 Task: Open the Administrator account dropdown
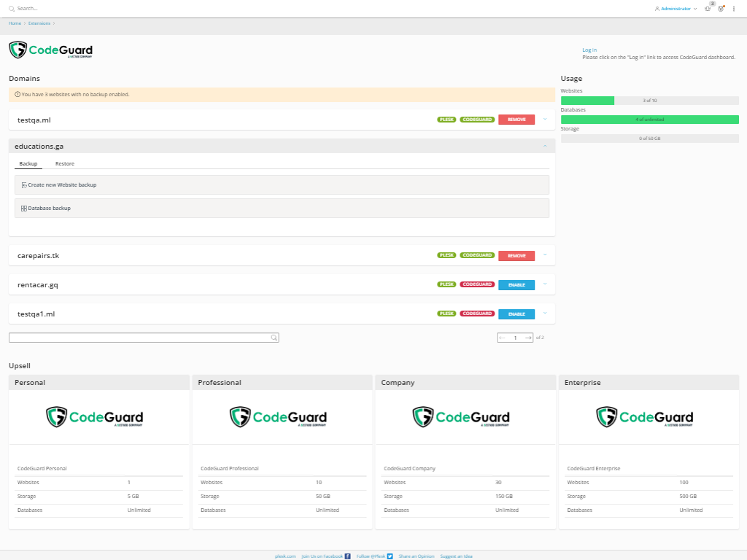676,9
